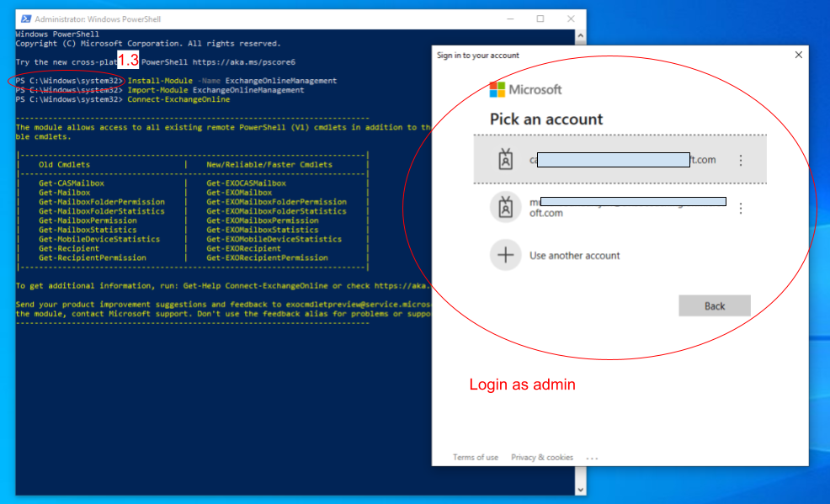Open the Privacy & cookies link
The width and height of the screenshot is (830, 504).
[542, 458]
